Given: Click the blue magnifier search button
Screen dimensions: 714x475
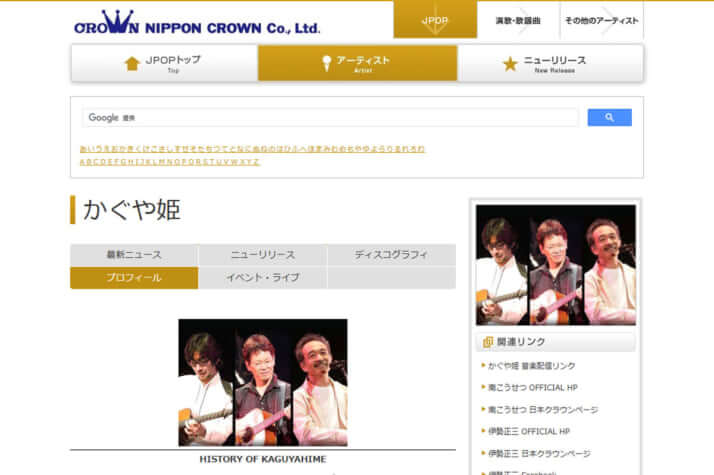Looking at the screenshot, I should point(609,117).
